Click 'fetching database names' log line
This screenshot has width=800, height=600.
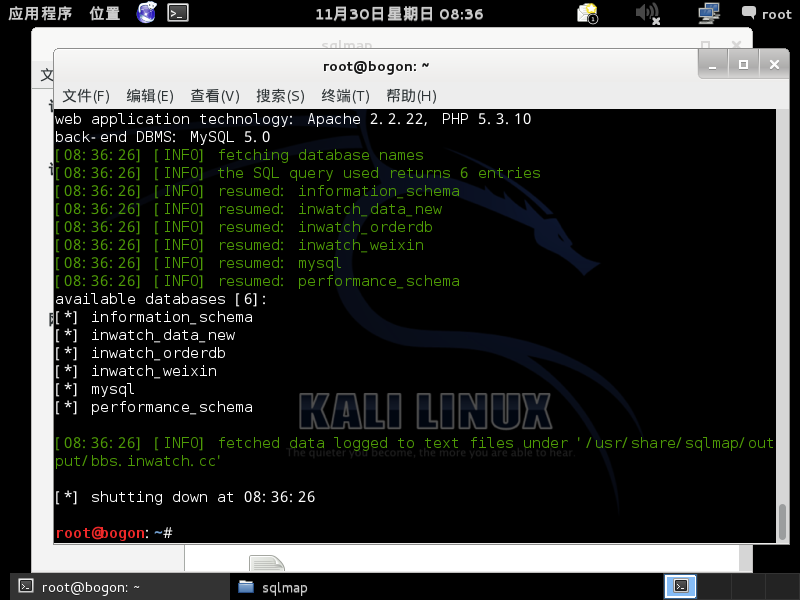[239, 155]
